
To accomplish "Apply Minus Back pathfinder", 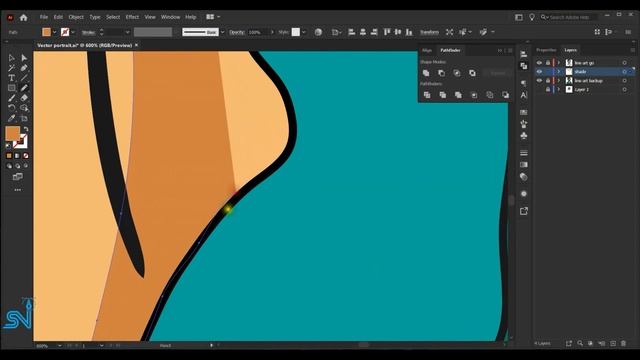I will [505, 95].
